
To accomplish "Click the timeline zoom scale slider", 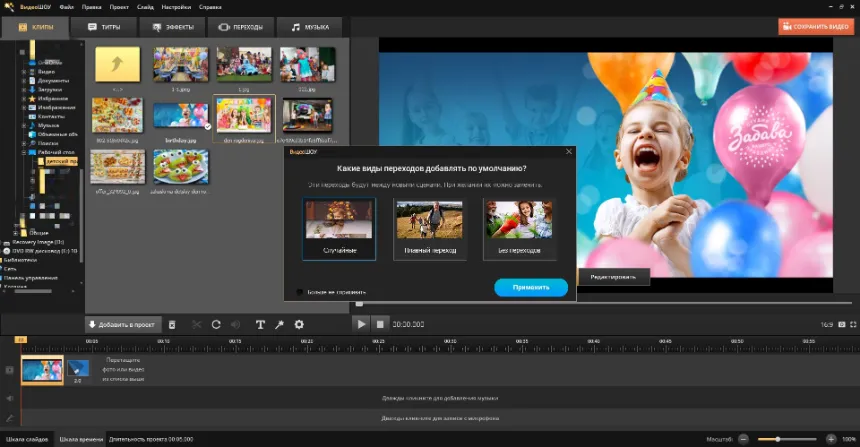I will pos(786,439).
